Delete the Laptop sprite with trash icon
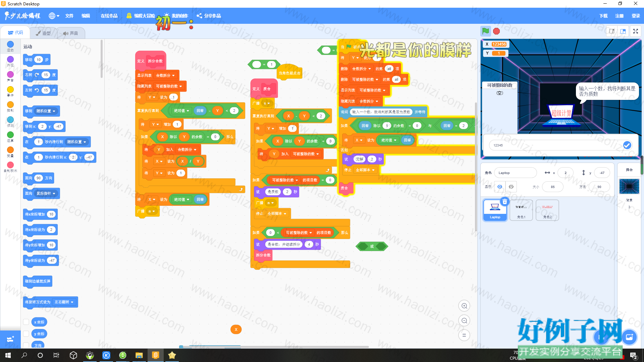Viewport: 644px width, 362px height. pyautogui.click(x=504, y=201)
